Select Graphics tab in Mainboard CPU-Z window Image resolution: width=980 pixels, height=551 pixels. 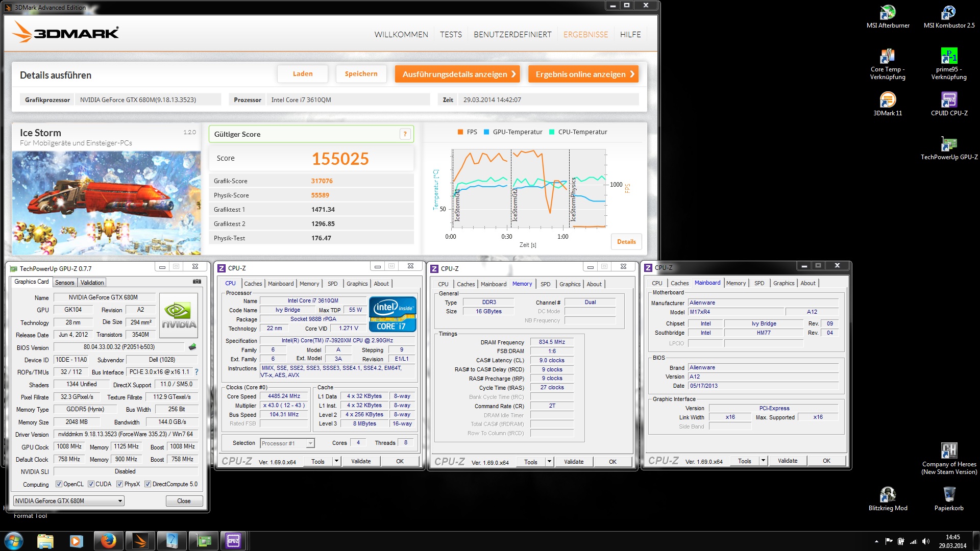pos(783,283)
